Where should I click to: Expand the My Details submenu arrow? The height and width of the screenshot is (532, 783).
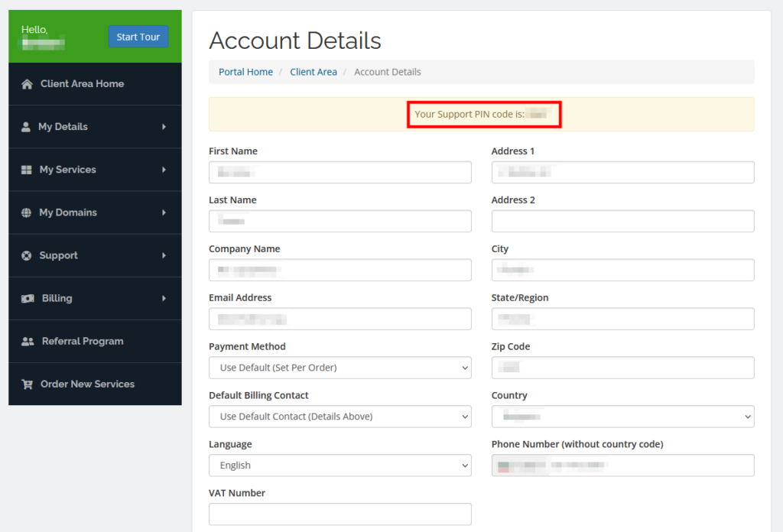click(164, 127)
